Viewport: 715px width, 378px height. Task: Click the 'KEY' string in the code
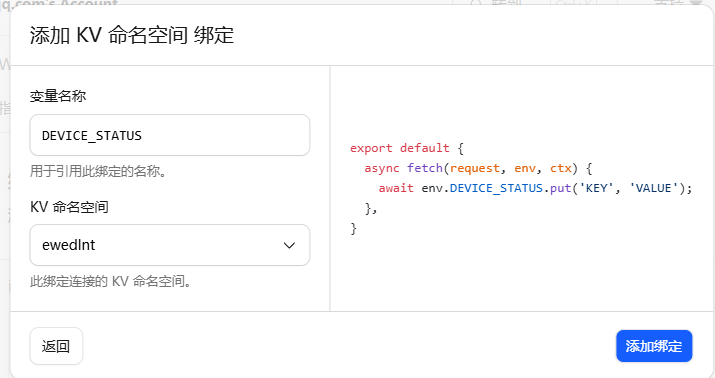pyautogui.click(x=596, y=188)
